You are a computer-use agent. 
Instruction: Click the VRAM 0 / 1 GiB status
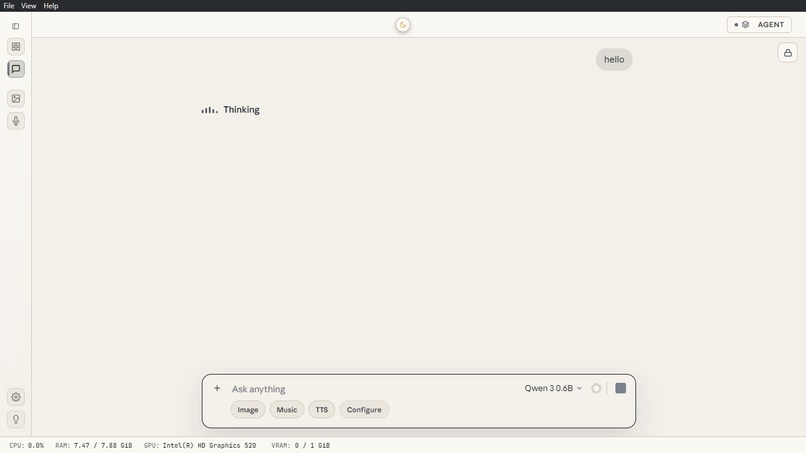click(301, 445)
